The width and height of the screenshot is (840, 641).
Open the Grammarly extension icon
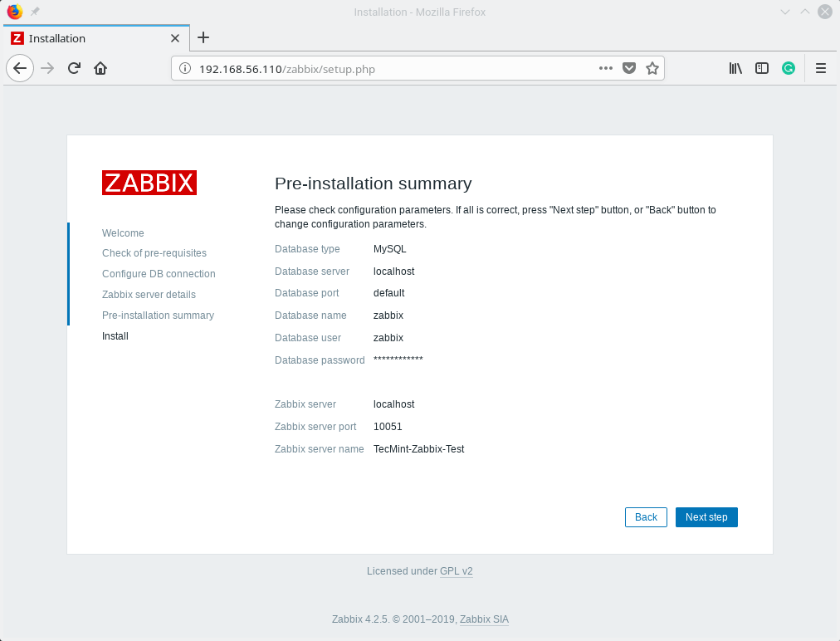pyautogui.click(x=788, y=68)
